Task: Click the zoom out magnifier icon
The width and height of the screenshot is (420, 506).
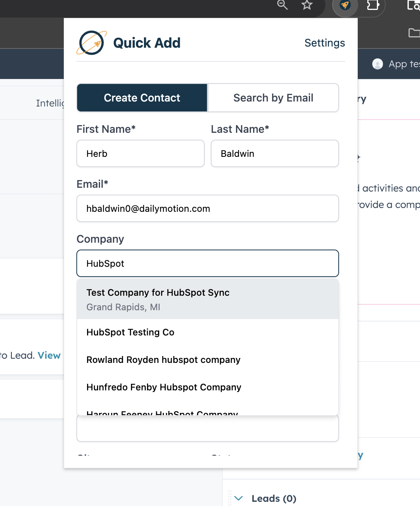Action: (283, 5)
